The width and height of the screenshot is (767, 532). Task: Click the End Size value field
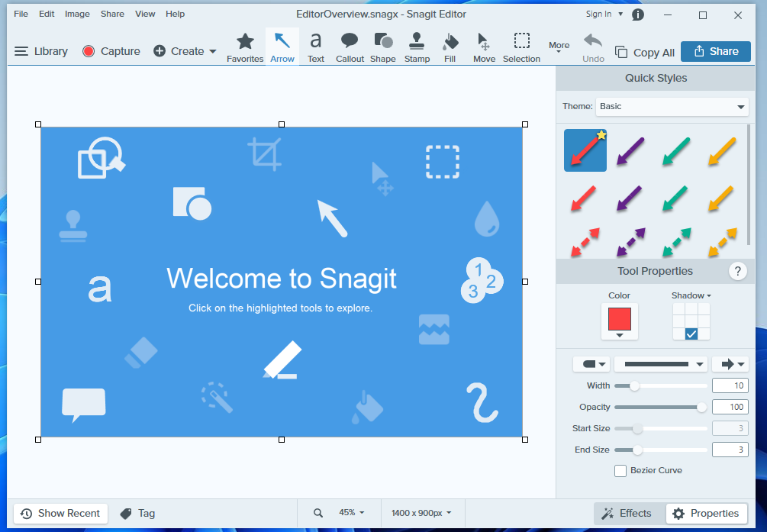(730, 450)
